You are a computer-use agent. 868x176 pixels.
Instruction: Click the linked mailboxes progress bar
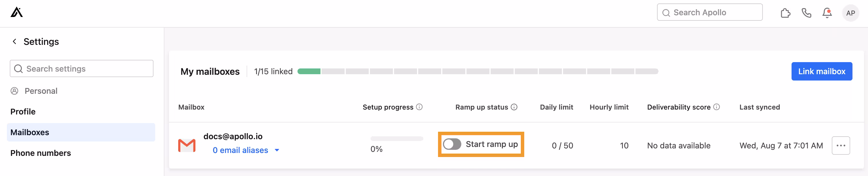pyautogui.click(x=477, y=72)
